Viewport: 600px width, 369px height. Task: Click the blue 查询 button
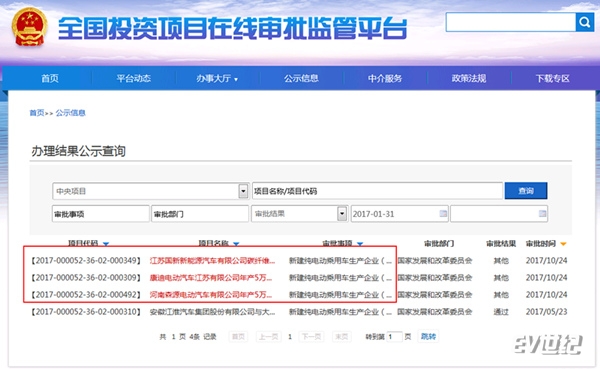point(526,191)
